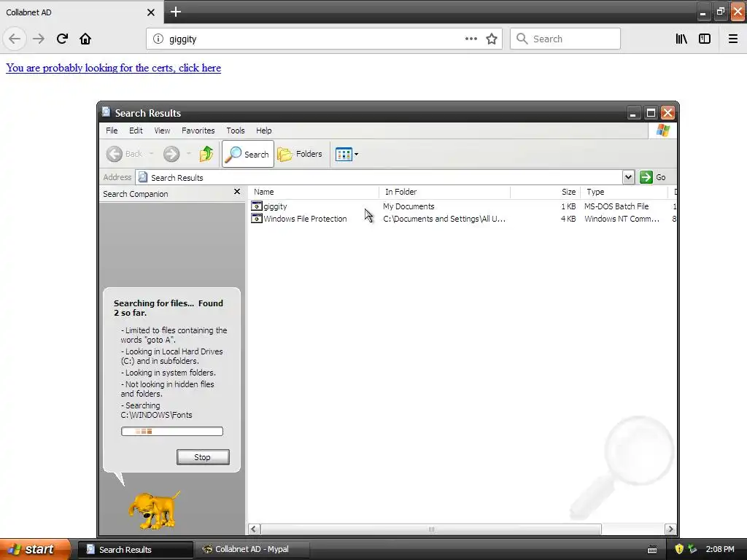Select the Windows File Protection file icon

click(x=257, y=218)
